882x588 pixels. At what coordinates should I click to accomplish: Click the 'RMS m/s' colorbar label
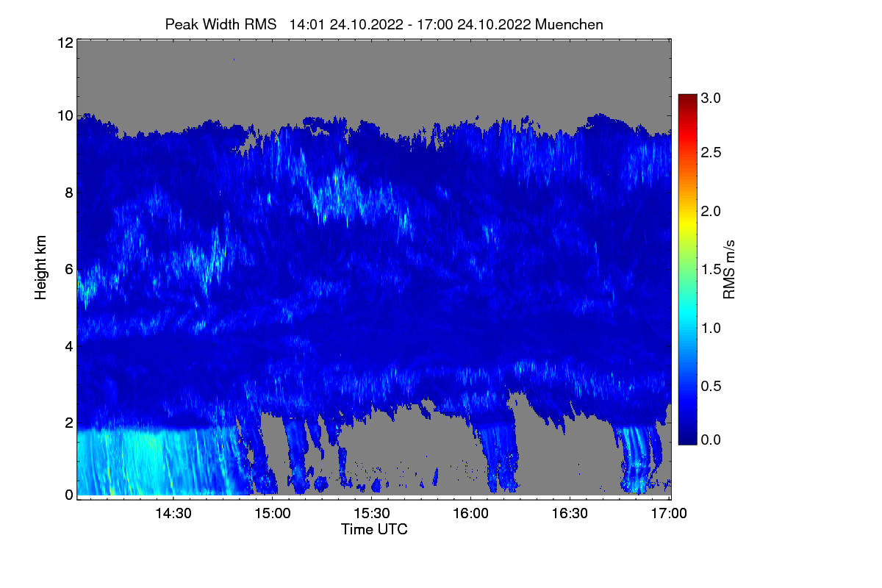[728, 268]
